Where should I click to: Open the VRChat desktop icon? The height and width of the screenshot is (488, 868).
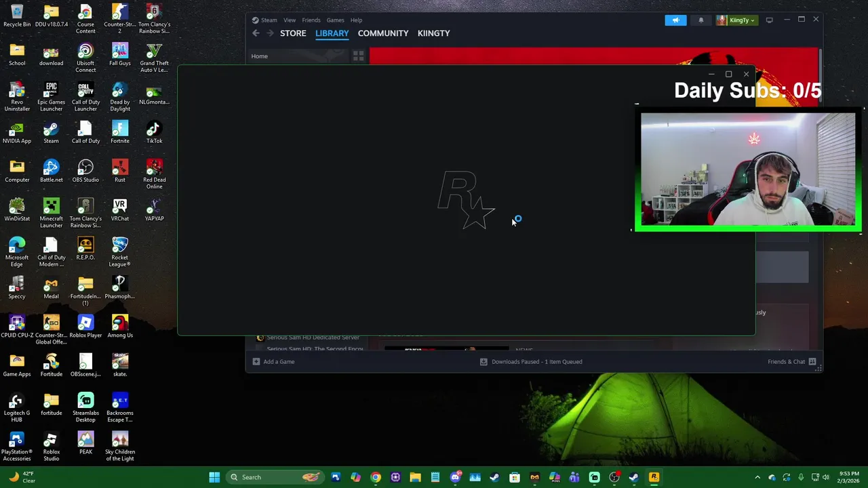click(120, 209)
